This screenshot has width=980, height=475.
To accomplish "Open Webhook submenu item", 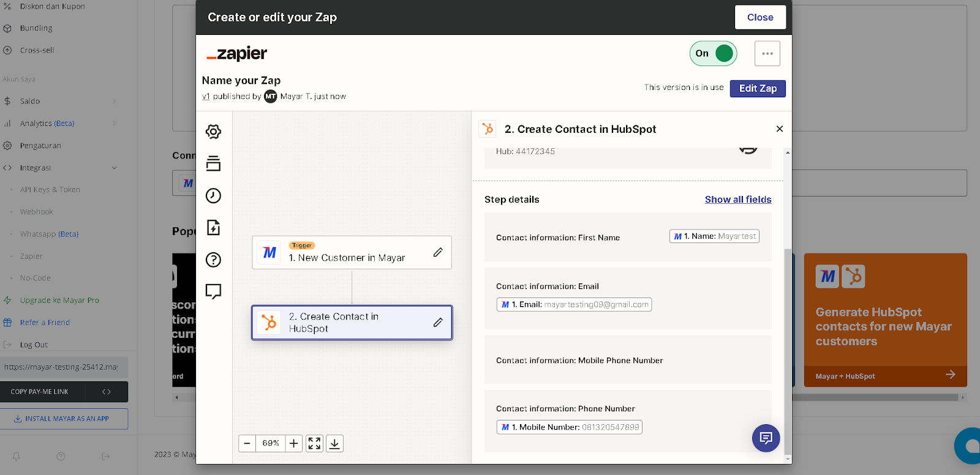I will click(x=36, y=212).
